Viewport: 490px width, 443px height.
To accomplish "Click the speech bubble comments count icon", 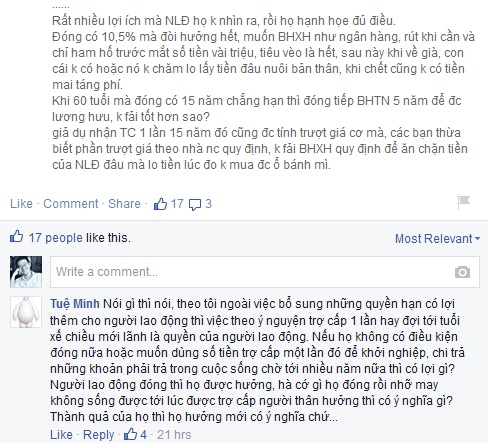I will pos(195,204).
